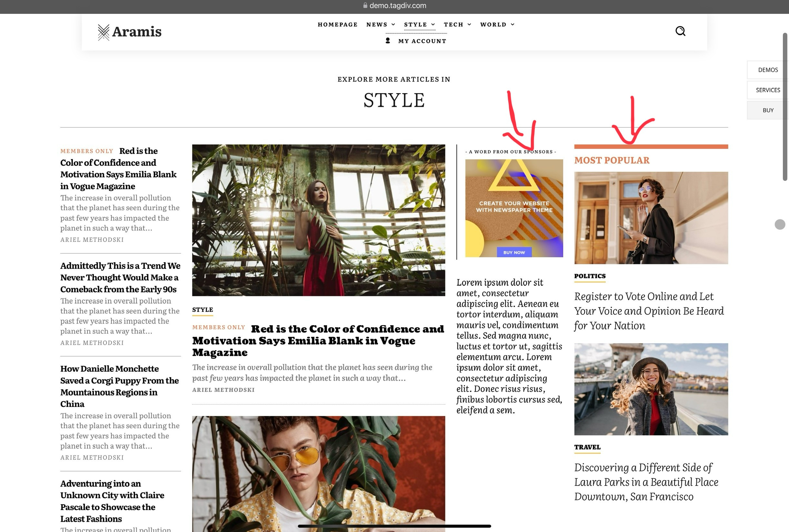This screenshot has height=532, width=789.
Task: Open the Travel category label
Action: coord(587,447)
